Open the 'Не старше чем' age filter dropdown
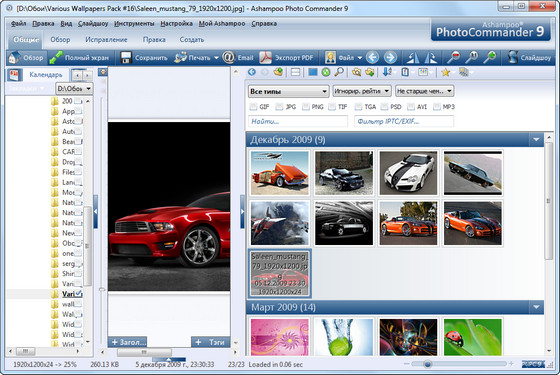560x375 pixels. pyautogui.click(x=424, y=91)
